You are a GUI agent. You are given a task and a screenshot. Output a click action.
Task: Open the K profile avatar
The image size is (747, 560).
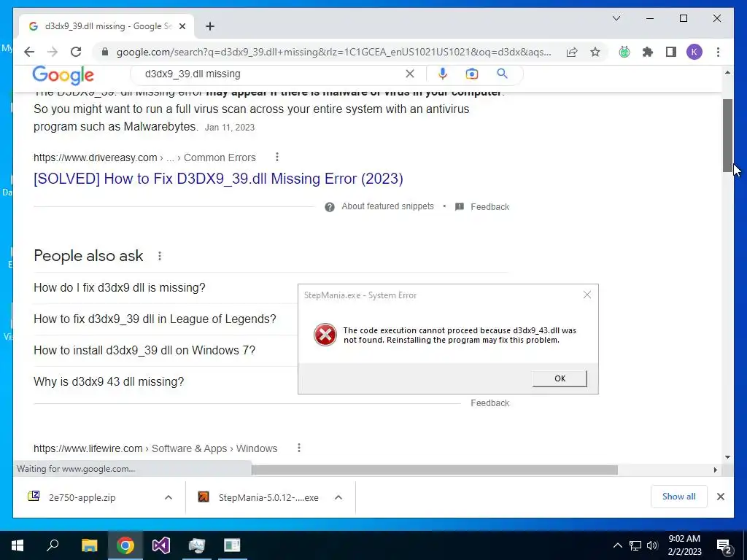[694, 52]
